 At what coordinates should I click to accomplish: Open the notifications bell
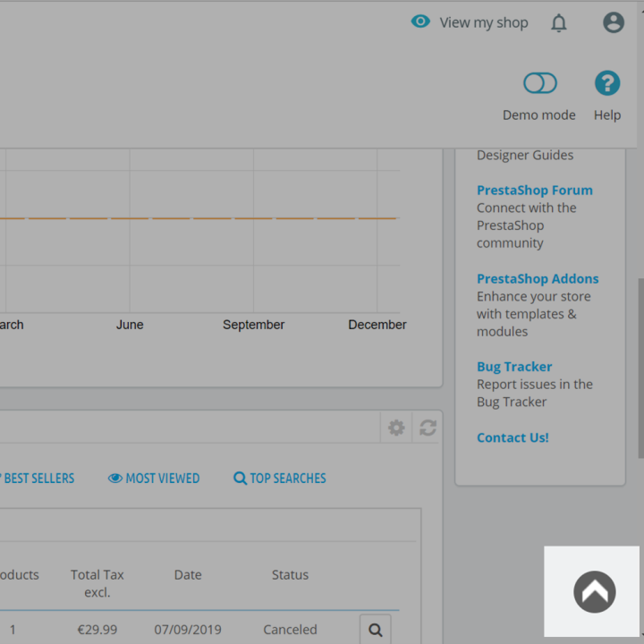pyautogui.click(x=558, y=22)
